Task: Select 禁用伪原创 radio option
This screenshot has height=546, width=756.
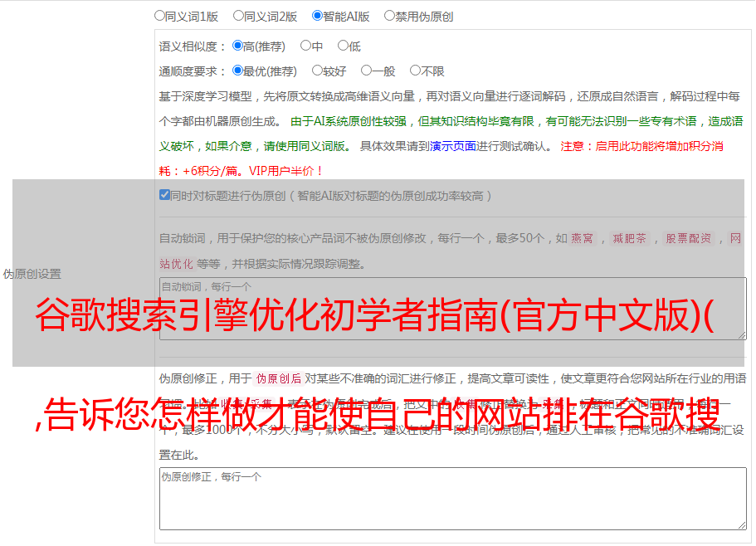Action: coord(389,16)
